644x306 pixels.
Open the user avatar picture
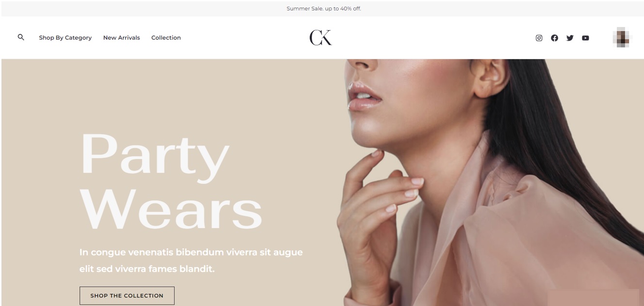point(622,37)
